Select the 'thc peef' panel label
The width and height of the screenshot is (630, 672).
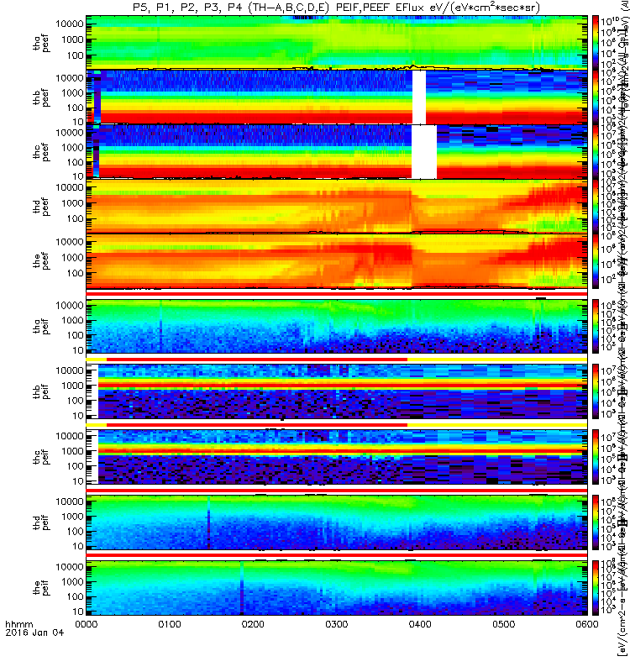tap(41, 153)
